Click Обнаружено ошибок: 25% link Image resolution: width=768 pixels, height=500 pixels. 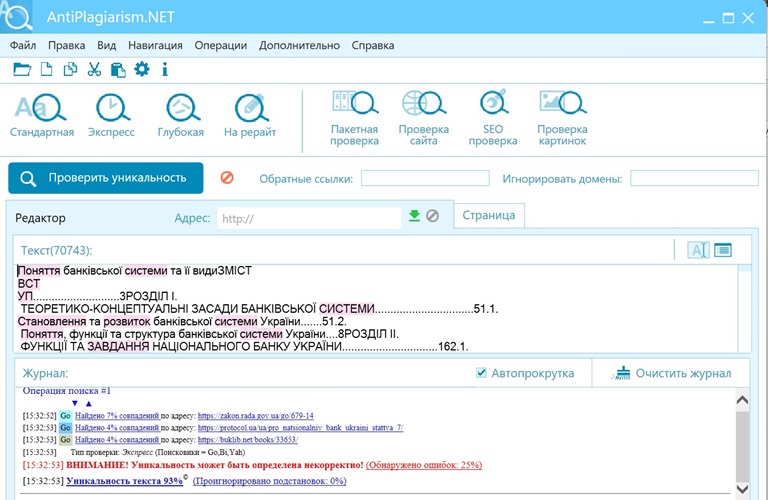click(x=424, y=465)
